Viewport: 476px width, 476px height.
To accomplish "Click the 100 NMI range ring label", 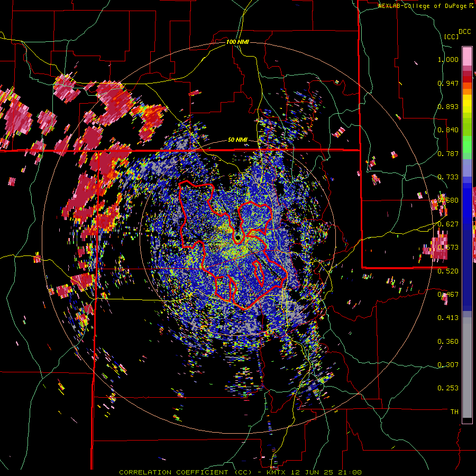I will (x=237, y=42).
